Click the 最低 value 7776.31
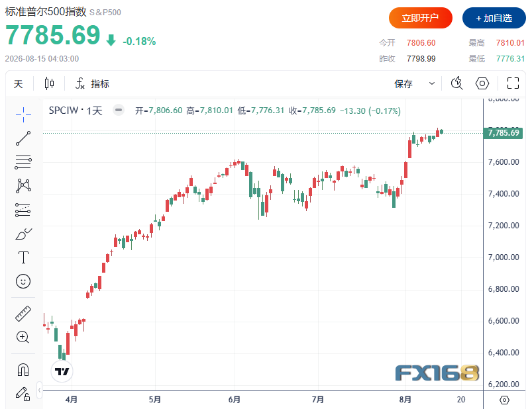532x409 pixels. click(510, 59)
